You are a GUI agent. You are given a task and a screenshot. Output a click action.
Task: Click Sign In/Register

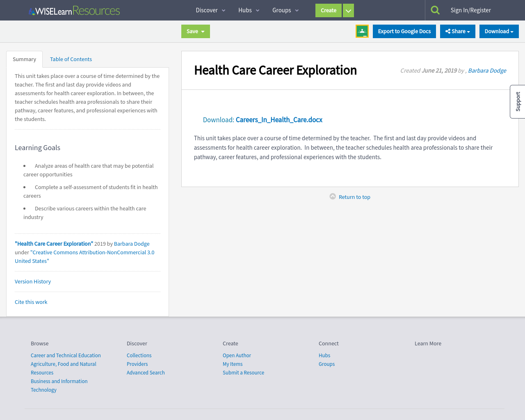[470, 10]
